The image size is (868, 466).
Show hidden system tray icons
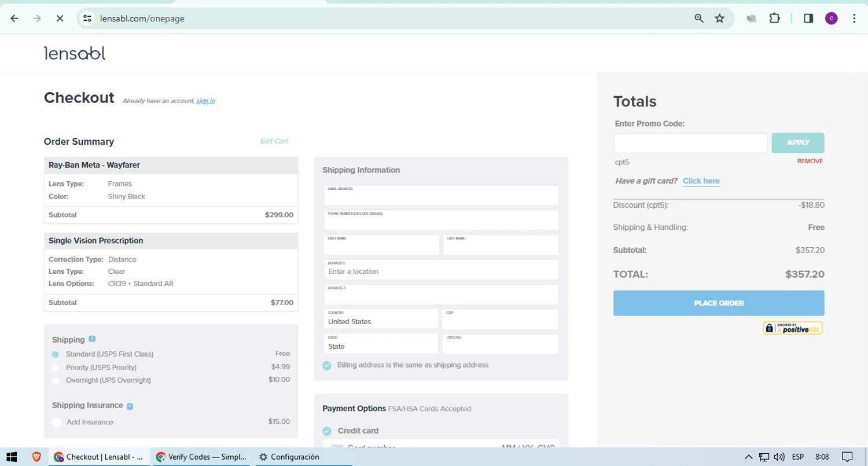(x=748, y=457)
